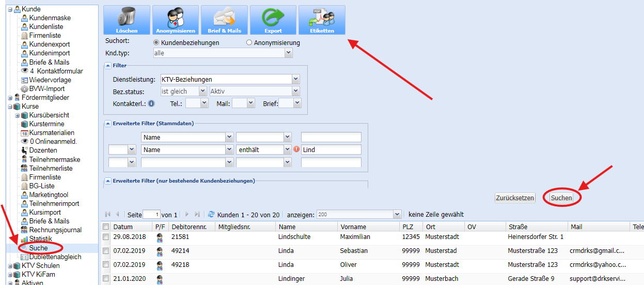644x285 pixels.
Task: Click the red warning icon beside the Lind field
Action: pos(296,149)
